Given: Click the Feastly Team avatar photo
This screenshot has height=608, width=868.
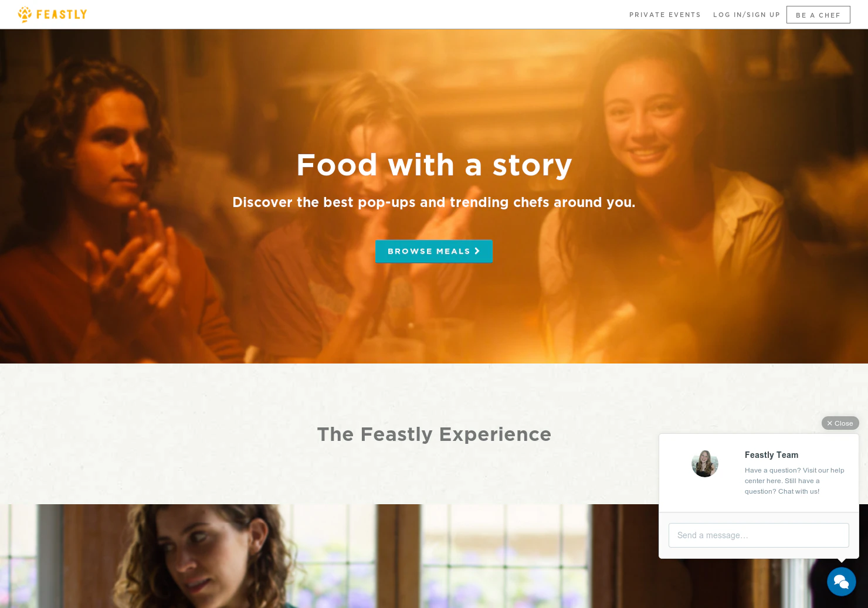Looking at the screenshot, I should click(x=705, y=464).
